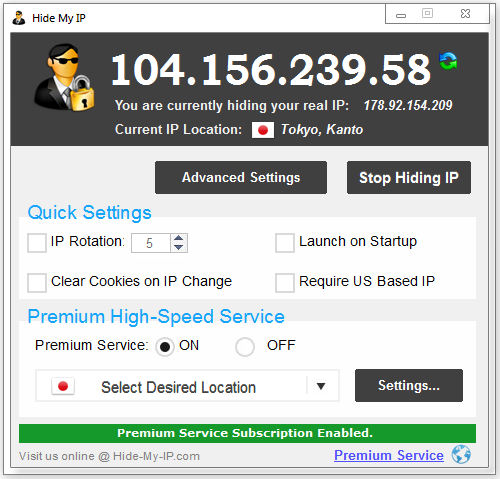Open the Select Desired Location combo box

pyautogui.click(x=187, y=386)
